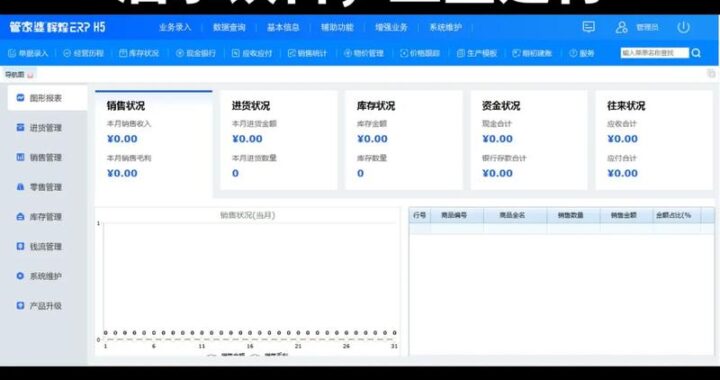Image resolution: width=720 pixels, height=380 pixels.
Task: Click the 本月销售收入 label
Action: tap(129, 124)
